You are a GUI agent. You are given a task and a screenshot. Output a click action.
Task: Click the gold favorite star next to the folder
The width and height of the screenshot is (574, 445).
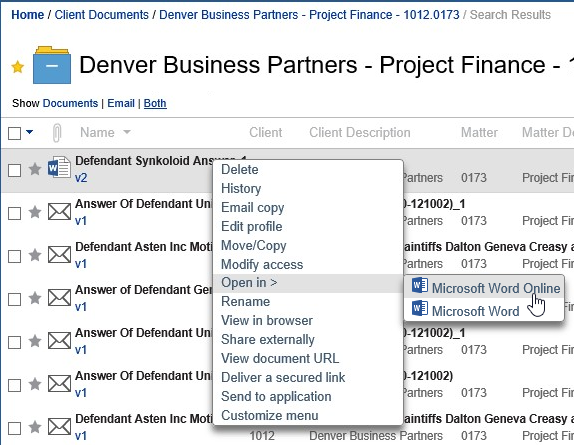[18, 67]
